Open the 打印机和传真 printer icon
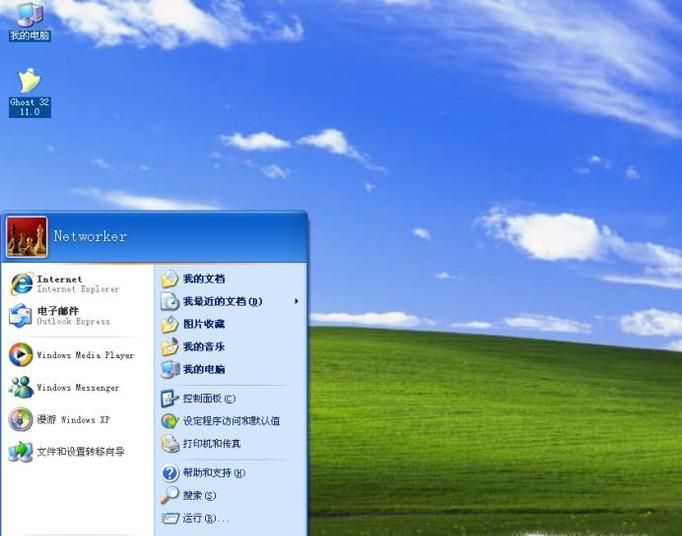Viewport: 682px width, 536px height. [170, 443]
